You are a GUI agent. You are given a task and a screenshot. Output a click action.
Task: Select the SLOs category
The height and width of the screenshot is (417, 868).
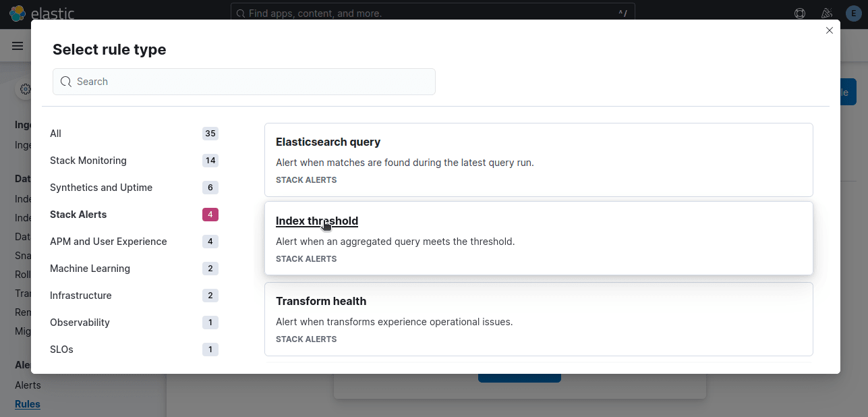tap(134, 350)
